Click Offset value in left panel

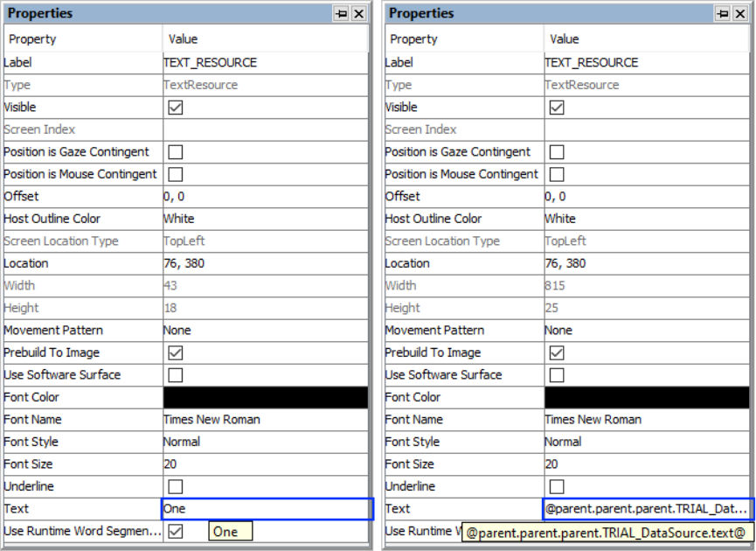pyautogui.click(x=266, y=197)
